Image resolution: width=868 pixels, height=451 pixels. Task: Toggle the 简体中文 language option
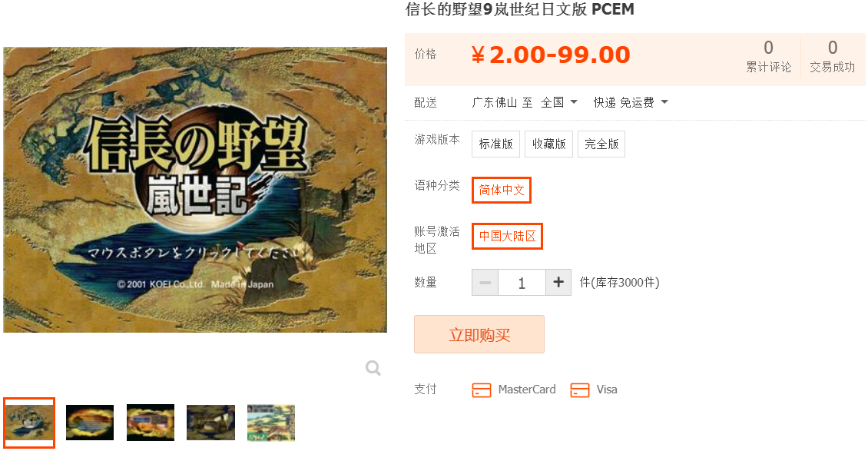pos(502,190)
